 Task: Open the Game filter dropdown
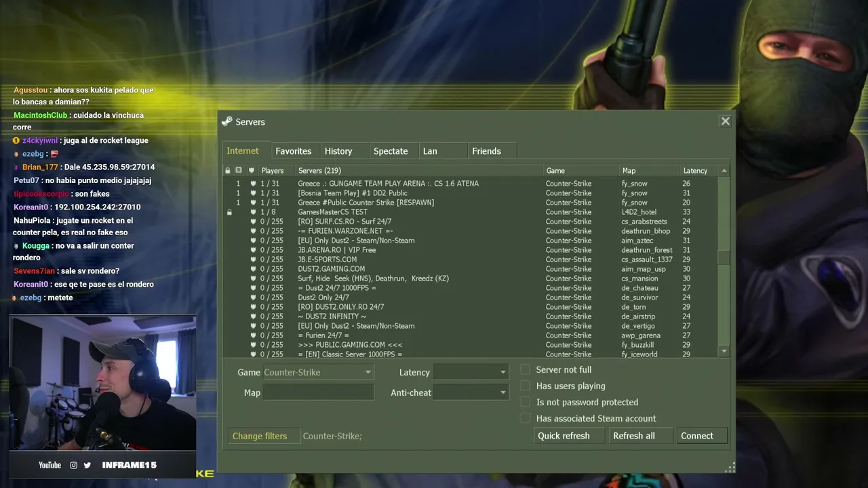click(x=318, y=372)
